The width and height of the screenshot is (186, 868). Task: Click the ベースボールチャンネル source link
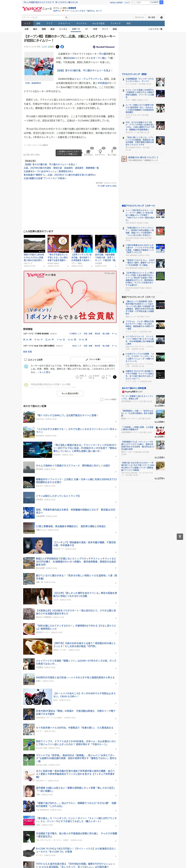[107, 186]
